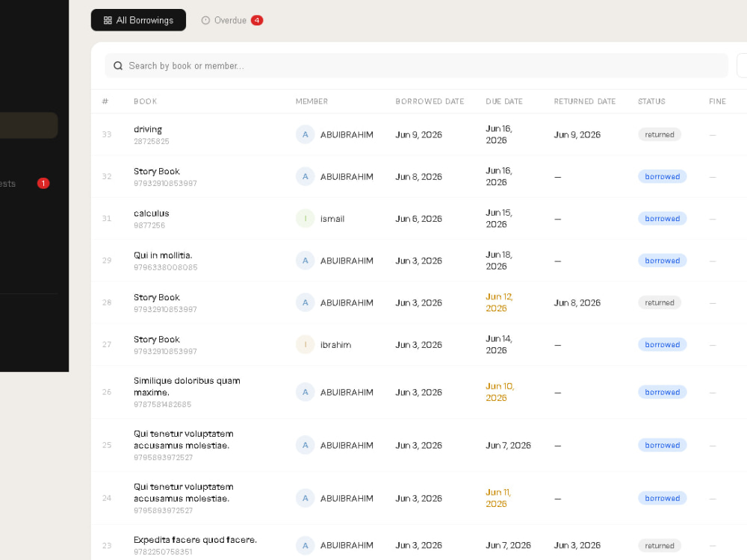The image size is (747, 560).
Task: Click the member name ismail
Action: pyautogui.click(x=332, y=219)
